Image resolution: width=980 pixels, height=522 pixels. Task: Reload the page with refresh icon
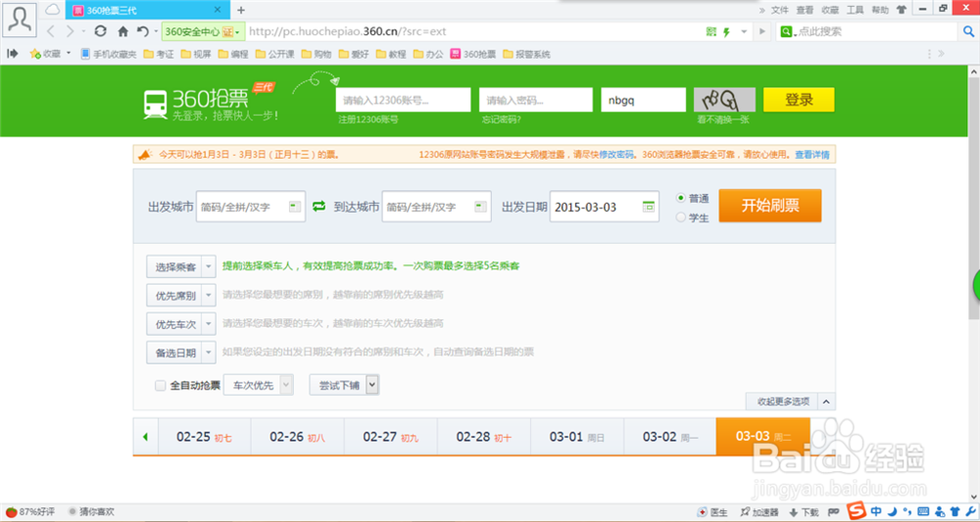100,31
